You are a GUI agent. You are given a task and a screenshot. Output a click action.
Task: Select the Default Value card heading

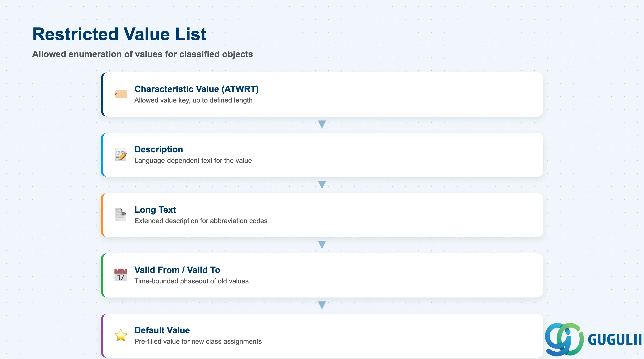pos(162,330)
